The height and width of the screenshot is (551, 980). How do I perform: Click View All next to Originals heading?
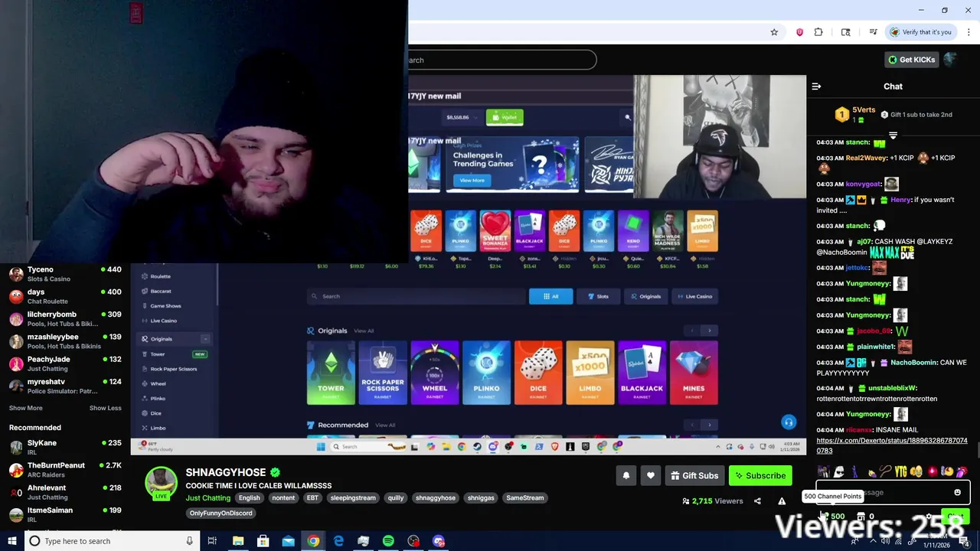click(x=364, y=331)
